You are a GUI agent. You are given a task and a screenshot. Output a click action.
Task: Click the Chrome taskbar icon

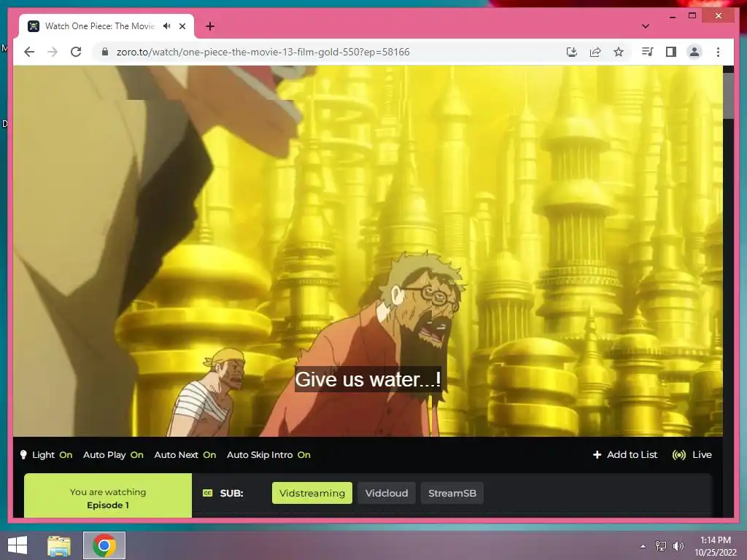click(x=104, y=545)
